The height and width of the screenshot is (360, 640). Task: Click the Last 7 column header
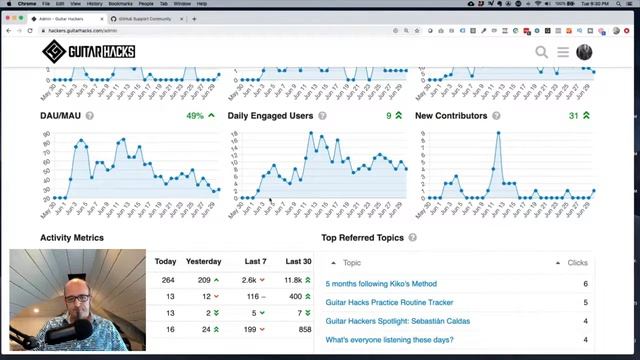(x=256, y=261)
